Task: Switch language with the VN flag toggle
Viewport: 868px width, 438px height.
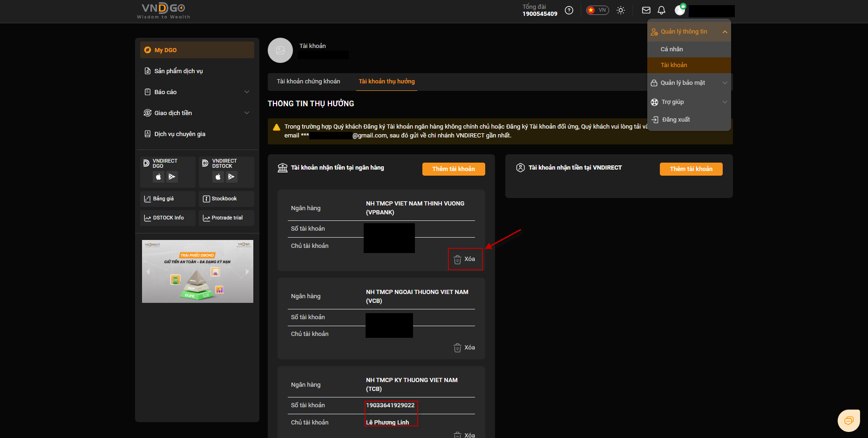Action: [597, 10]
